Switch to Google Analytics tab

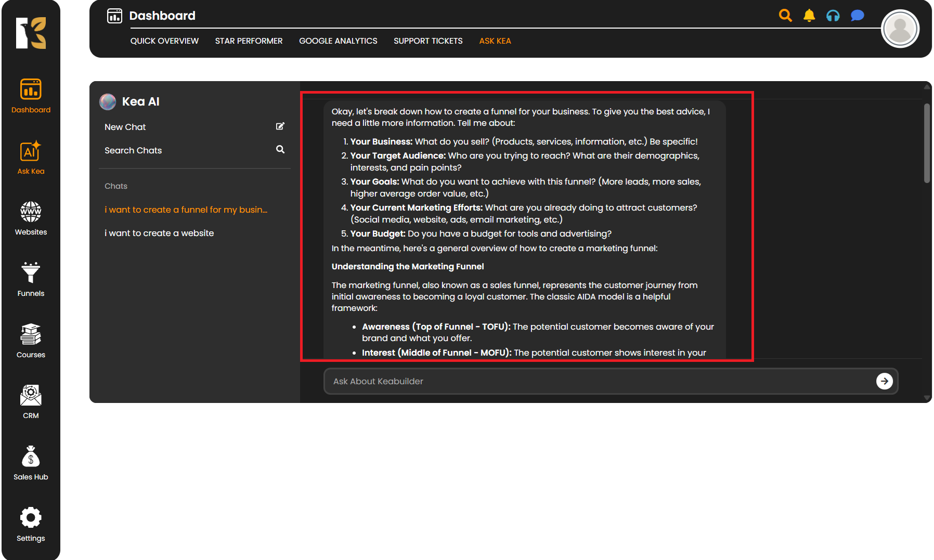pyautogui.click(x=338, y=41)
